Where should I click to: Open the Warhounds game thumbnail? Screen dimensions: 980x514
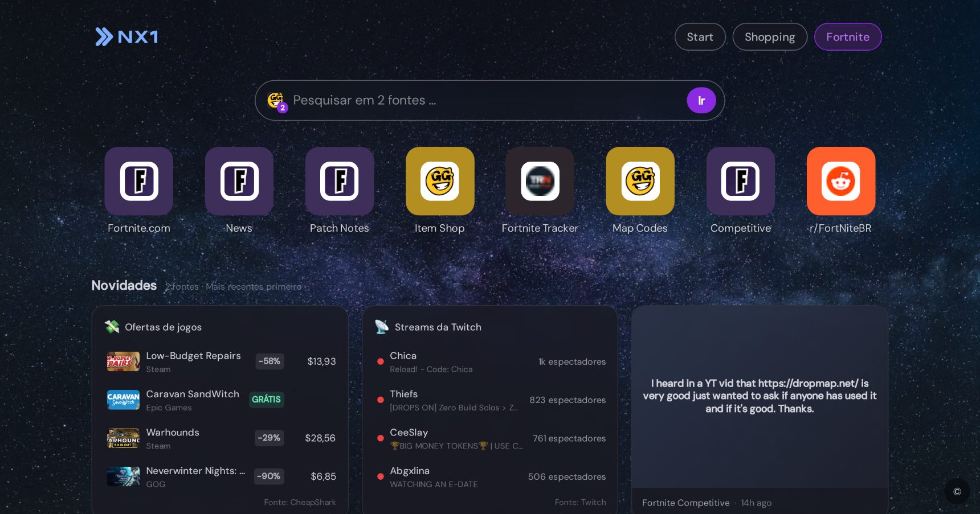123,438
